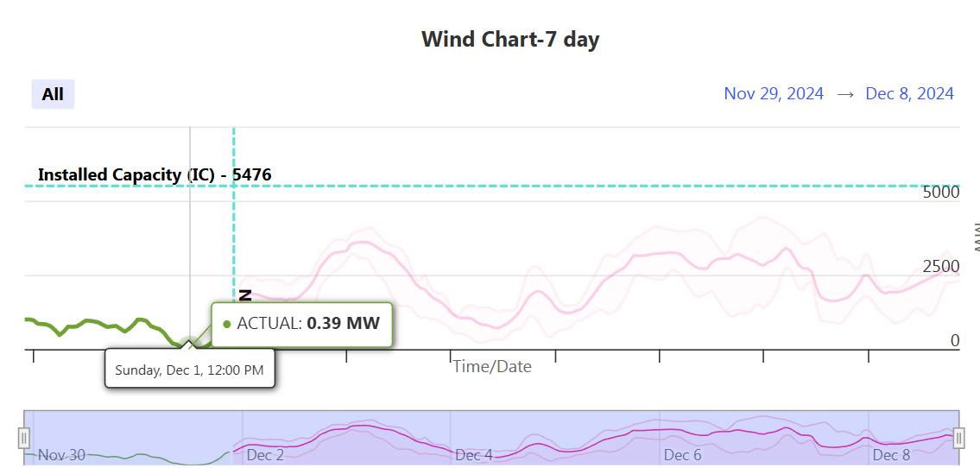This screenshot has width=980, height=468.
Task: Click the ACTUAL 0.39 MW tooltip
Action: click(302, 325)
